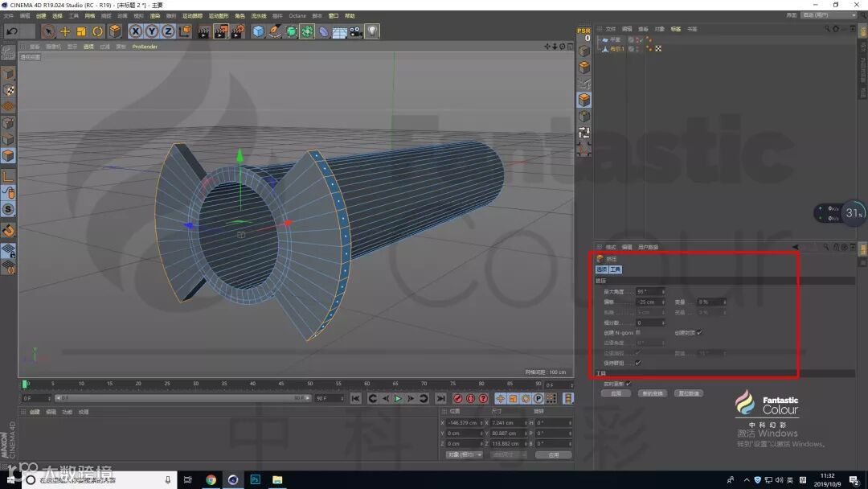Image resolution: width=868 pixels, height=489 pixels.
Task: Select the Move tool icon
Action: pyautogui.click(x=65, y=31)
